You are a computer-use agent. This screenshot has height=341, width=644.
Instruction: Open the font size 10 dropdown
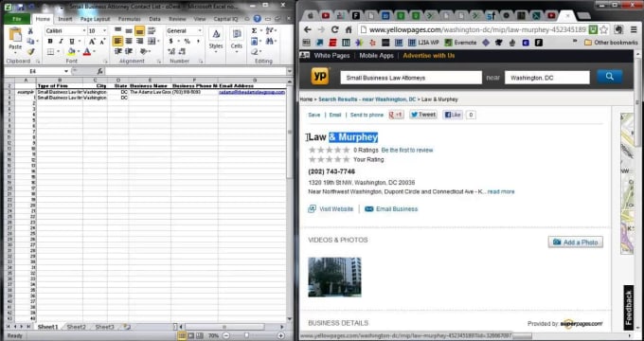[x=104, y=31]
